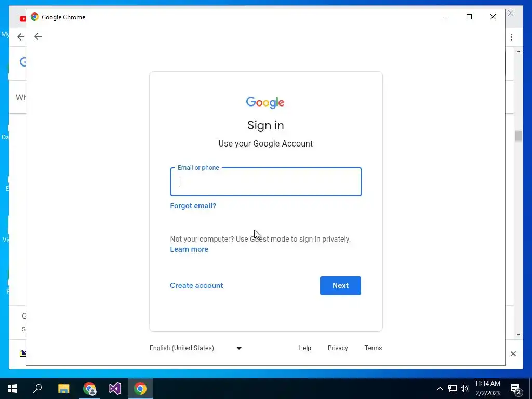Expand the English (United States) language dropdown
Screen dimensions: 532x399
coord(195,348)
